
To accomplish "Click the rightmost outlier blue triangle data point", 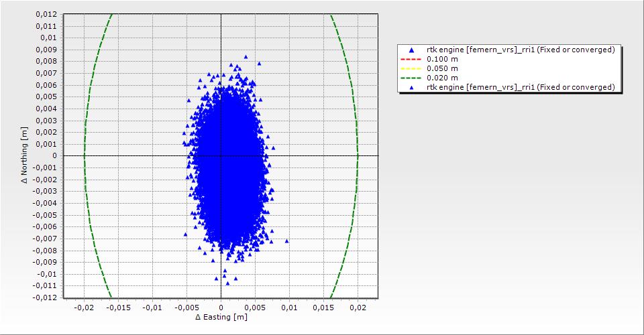I will tap(286, 241).
